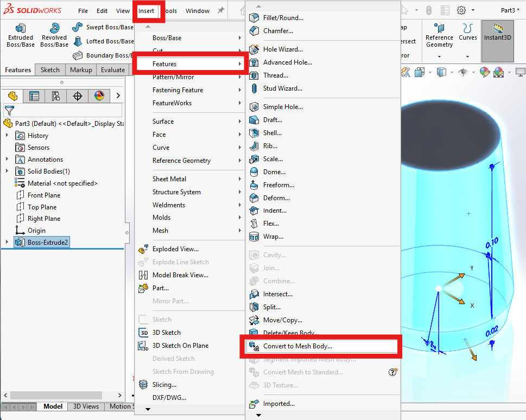Choose Slicing from Insert menu
Image resolution: width=526 pixels, height=420 pixels.
point(190,384)
